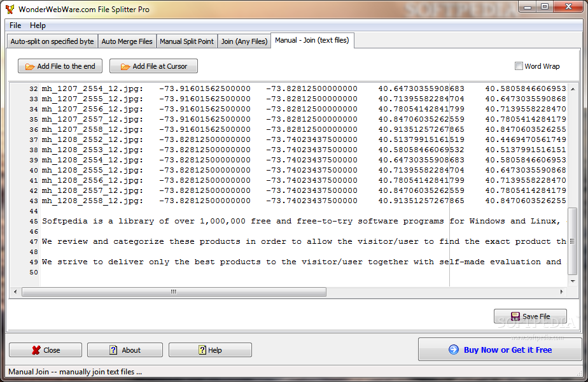Click the value -73.91601562500000 on line 32
Screen dimensions: 588x382
[x=205, y=89]
